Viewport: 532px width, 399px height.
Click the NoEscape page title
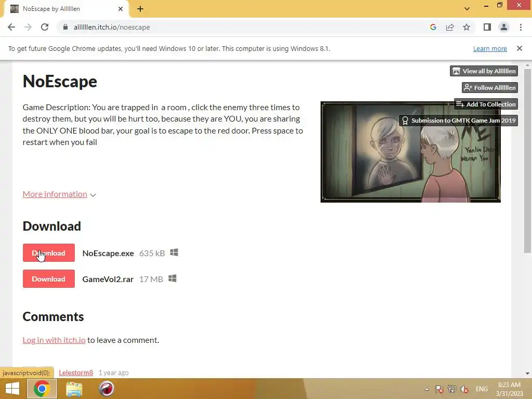tap(60, 82)
